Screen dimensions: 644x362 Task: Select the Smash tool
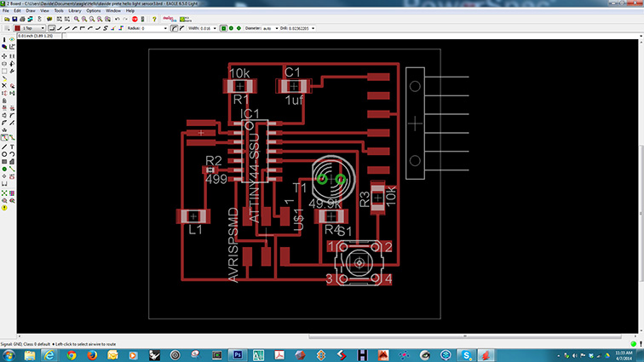tap(4, 115)
